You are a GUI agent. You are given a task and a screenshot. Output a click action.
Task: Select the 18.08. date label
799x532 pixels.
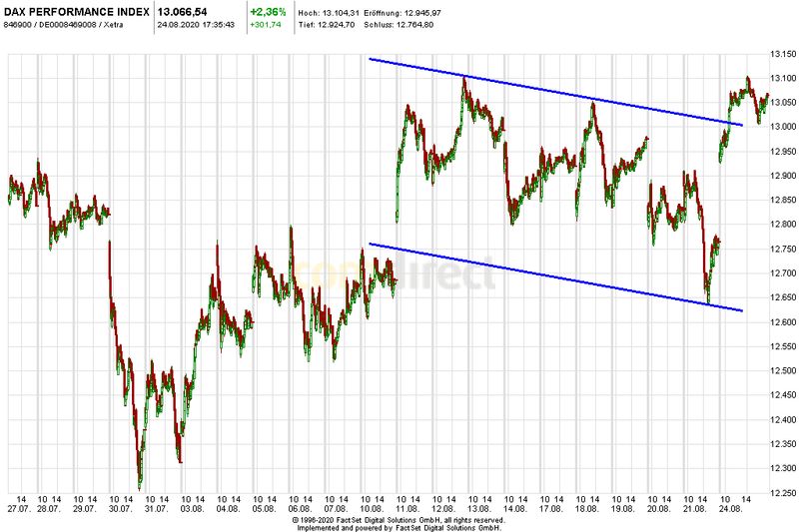[586, 509]
